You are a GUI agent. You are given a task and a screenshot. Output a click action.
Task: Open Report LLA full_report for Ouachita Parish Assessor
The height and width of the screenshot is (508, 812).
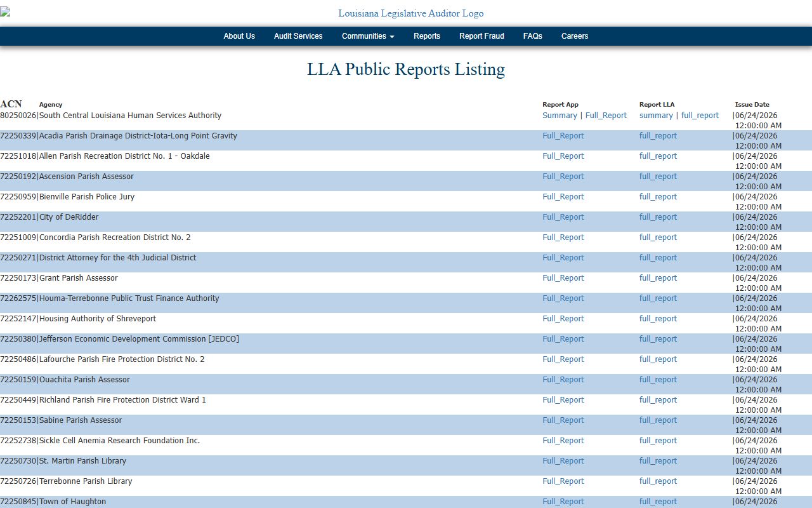click(x=658, y=380)
